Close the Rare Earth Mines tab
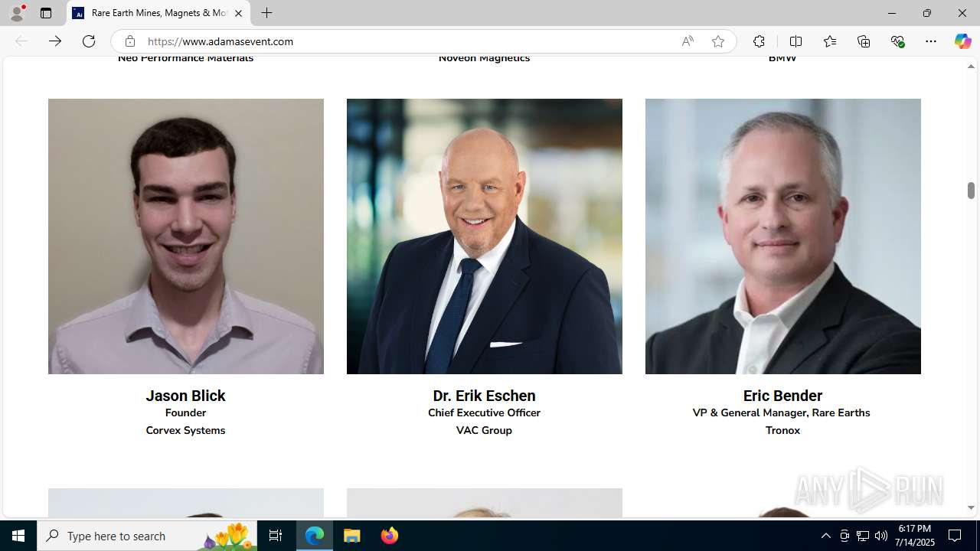The width and height of the screenshot is (980, 551). pyautogui.click(x=238, y=13)
